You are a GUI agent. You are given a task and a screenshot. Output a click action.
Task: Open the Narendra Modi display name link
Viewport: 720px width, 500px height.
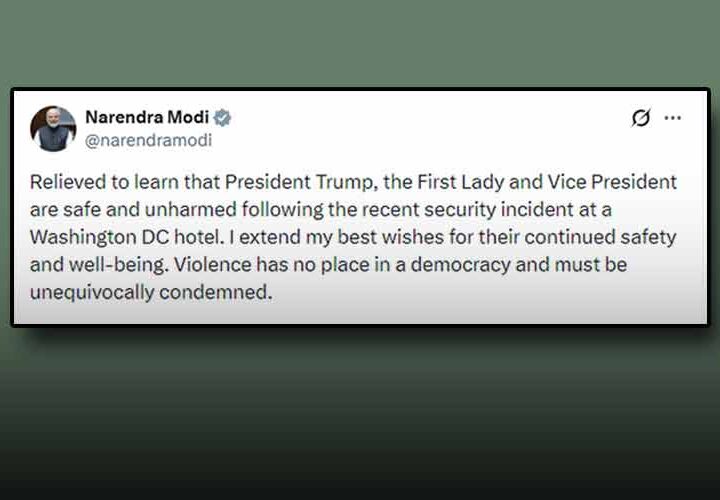(146, 118)
